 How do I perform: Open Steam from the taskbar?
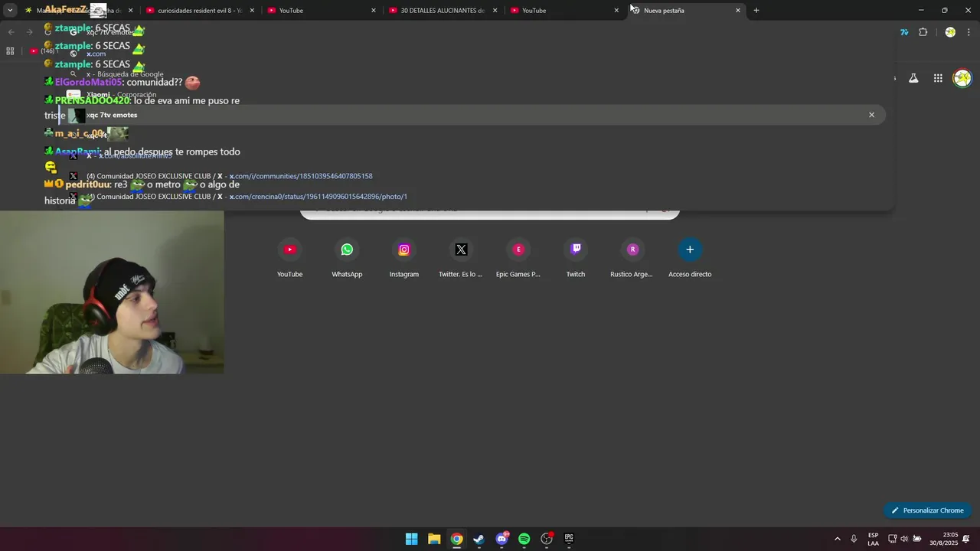pos(479,539)
